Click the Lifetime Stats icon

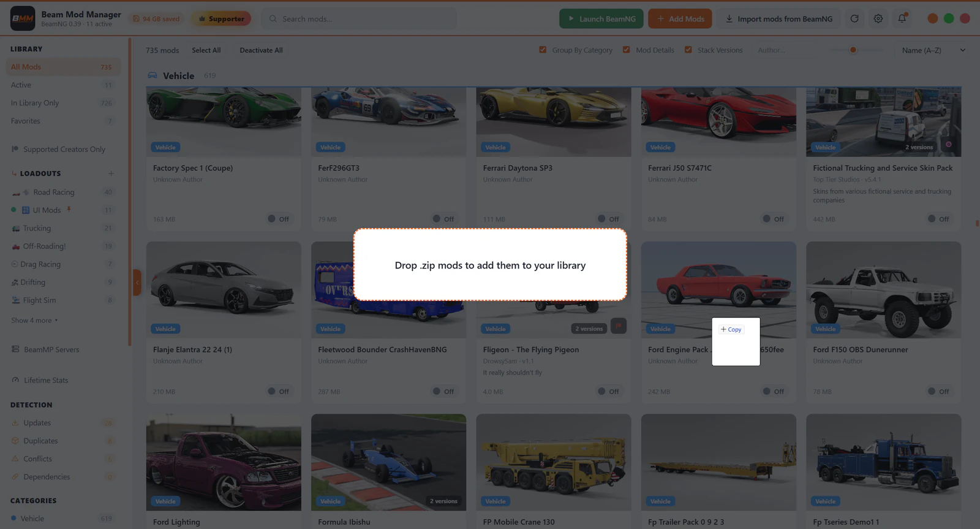click(15, 380)
